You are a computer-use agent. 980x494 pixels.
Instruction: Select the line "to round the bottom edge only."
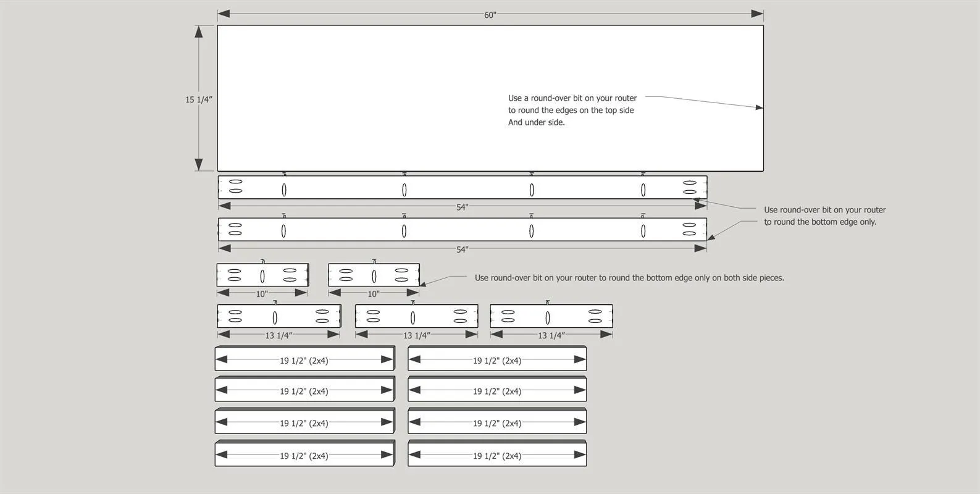(820, 222)
